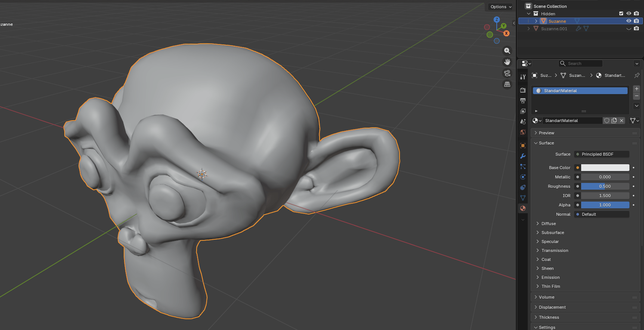Screen dimensions: 644x330
Task: Click the Normal Default input button
Action: (x=602, y=214)
